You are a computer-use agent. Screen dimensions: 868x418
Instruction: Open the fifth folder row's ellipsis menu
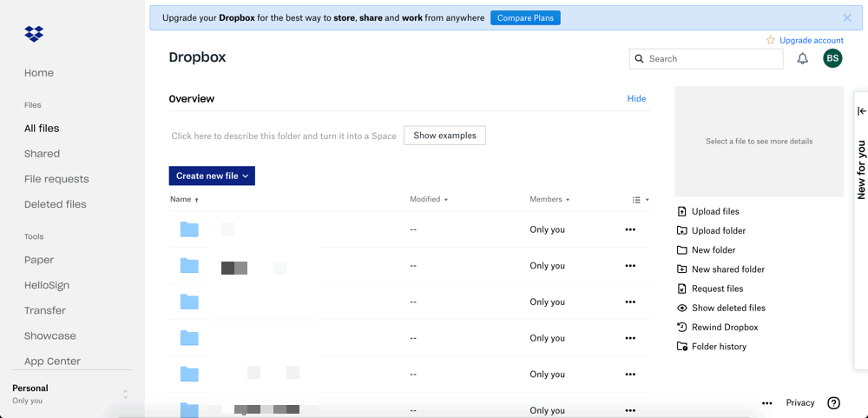630,375
